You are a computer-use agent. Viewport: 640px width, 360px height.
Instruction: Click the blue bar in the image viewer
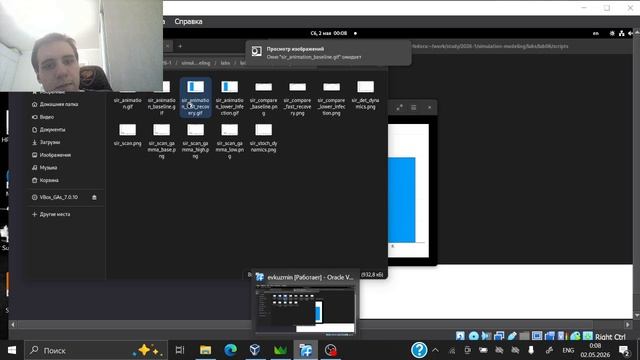(401, 200)
